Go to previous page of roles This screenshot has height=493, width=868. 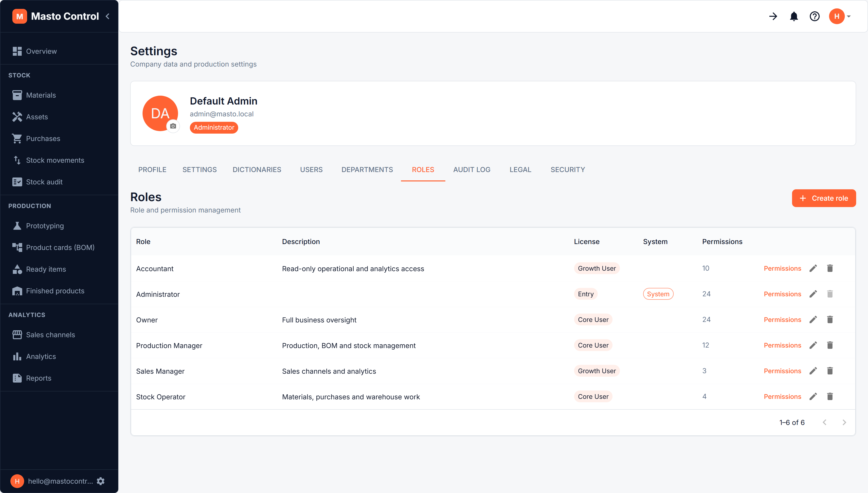[x=825, y=423]
